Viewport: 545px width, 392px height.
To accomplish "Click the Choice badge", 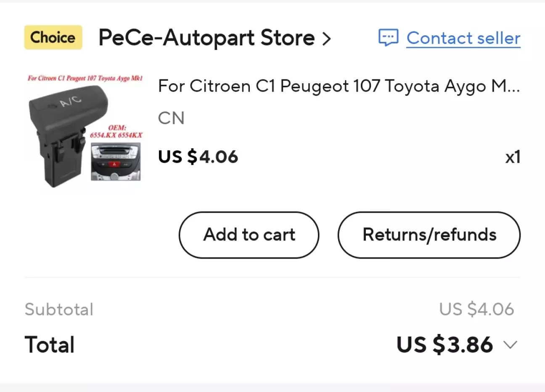I will point(53,37).
